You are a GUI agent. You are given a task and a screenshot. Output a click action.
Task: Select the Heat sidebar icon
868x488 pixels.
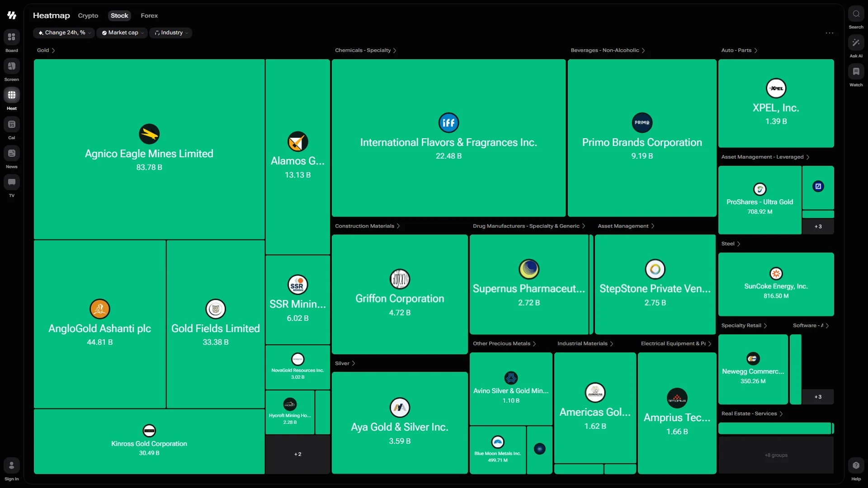click(12, 95)
